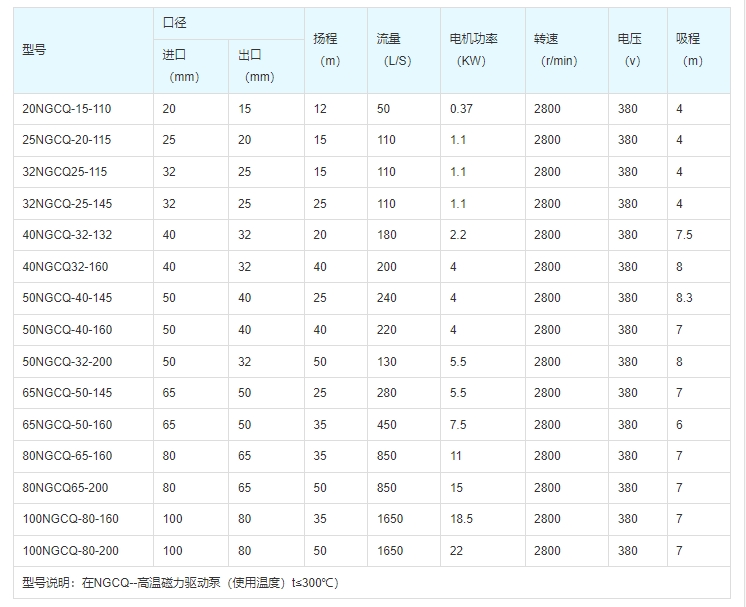Click the 型号 column header
The height and width of the screenshot is (607, 746).
[x=83, y=50]
